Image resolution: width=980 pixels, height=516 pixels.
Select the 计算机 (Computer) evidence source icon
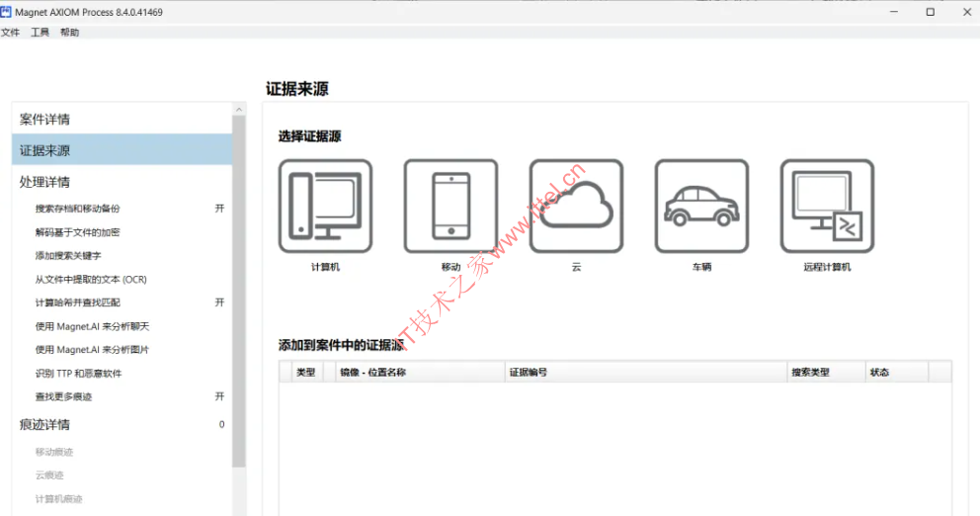325,206
